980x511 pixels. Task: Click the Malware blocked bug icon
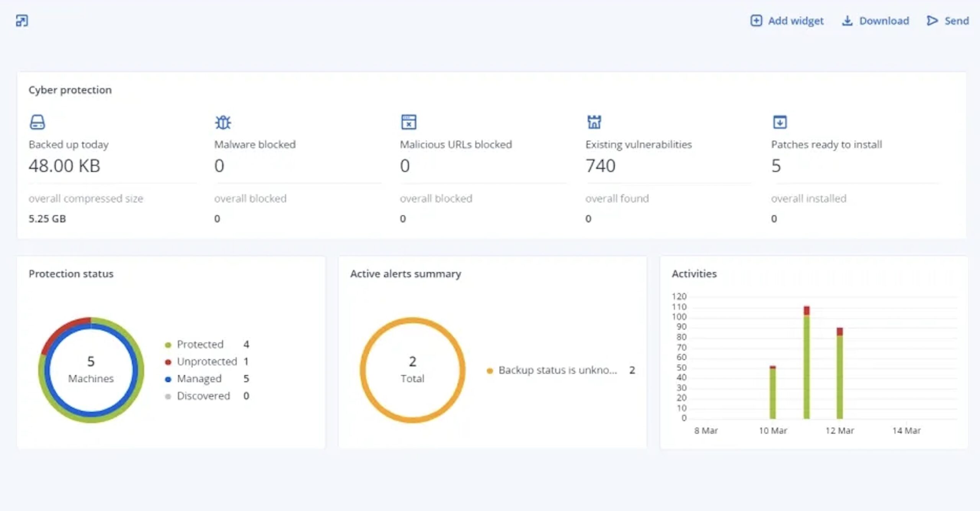[223, 122]
